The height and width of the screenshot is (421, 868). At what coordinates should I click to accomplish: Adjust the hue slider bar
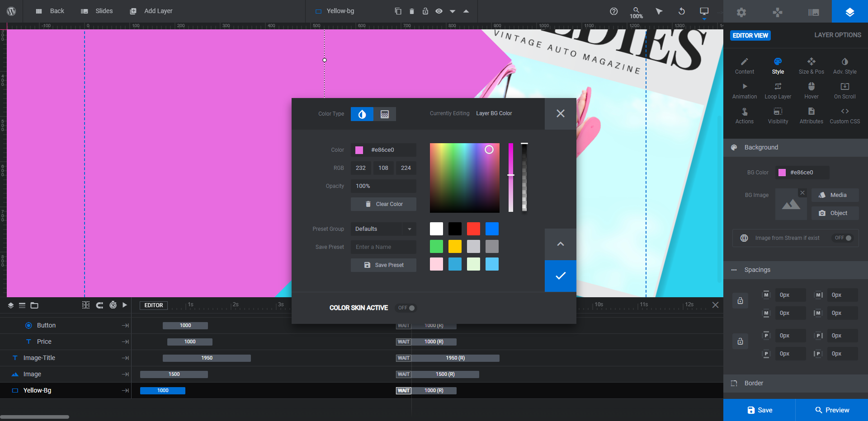pyautogui.click(x=511, y=178)
